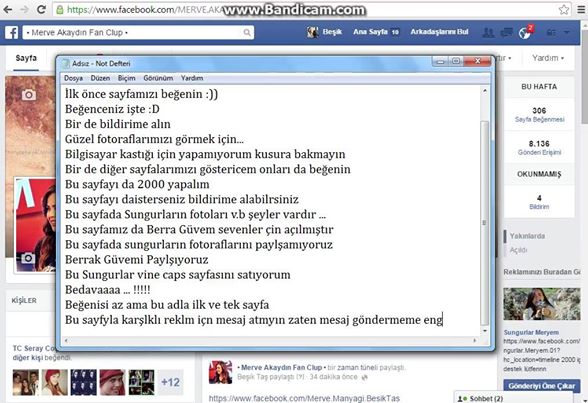Image resolution: width=588 pixels, height=403 pixels.
Task: Open the account settings dropdown arrow
Action: [x=567, y=33]
